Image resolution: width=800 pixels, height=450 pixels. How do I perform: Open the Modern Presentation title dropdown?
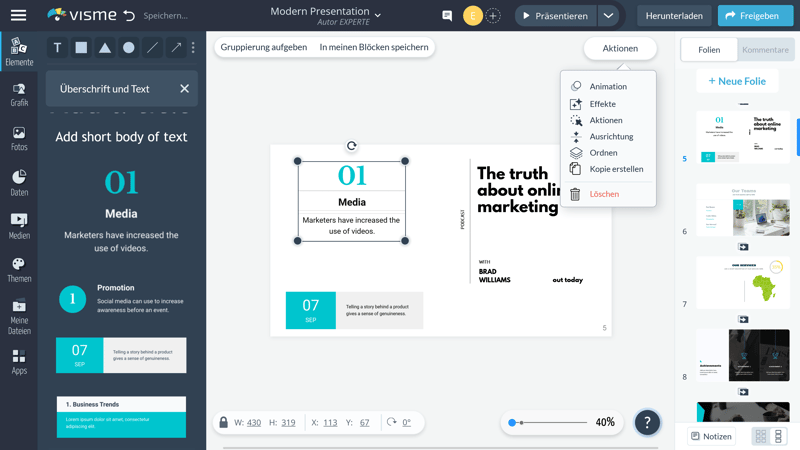(x=378, y=16)
